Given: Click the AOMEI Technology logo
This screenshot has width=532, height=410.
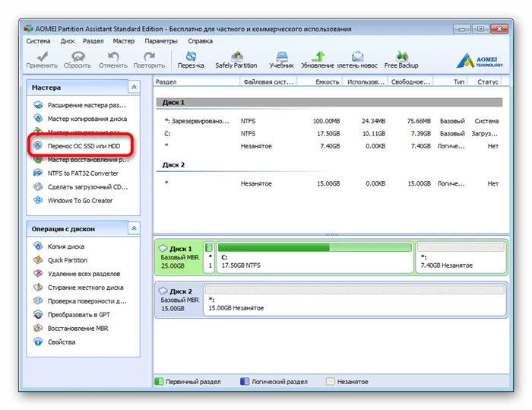Looking at the screenshot, I should point(480,60).
